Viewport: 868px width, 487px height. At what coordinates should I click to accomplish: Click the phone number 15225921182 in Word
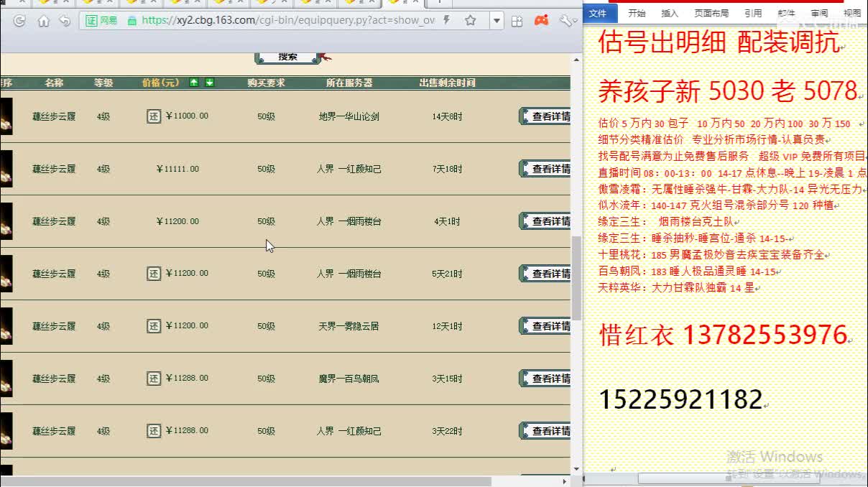tap(680, 399)
